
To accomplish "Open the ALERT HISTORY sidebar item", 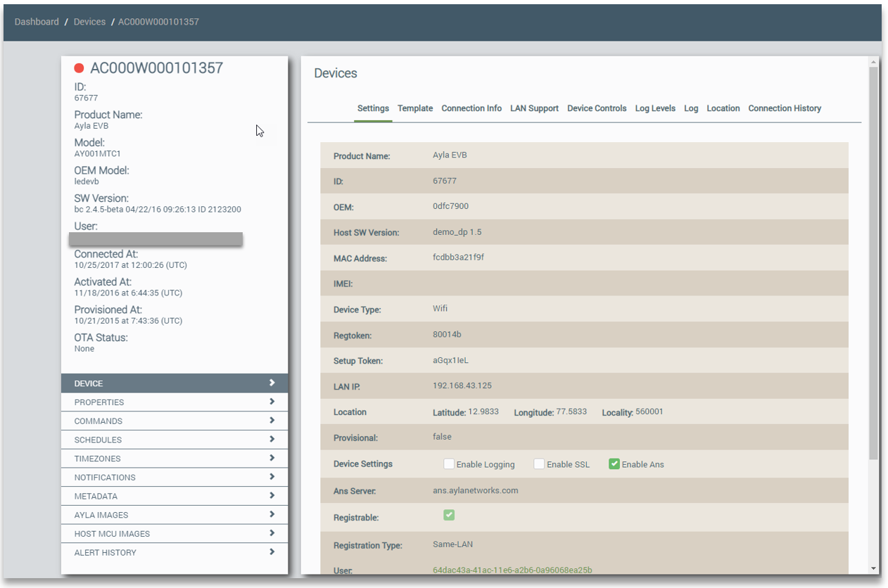I will pyautogui.click(x=175, y=552).
